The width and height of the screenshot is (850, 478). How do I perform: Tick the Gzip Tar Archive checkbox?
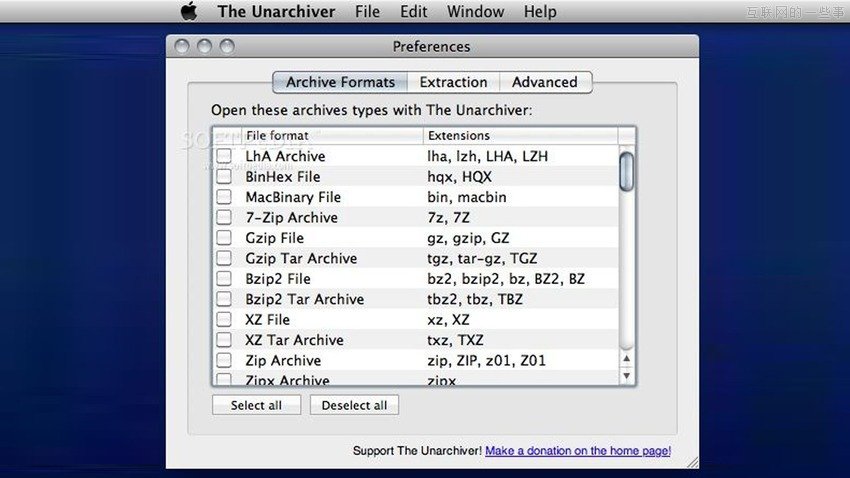pos(224,258)
